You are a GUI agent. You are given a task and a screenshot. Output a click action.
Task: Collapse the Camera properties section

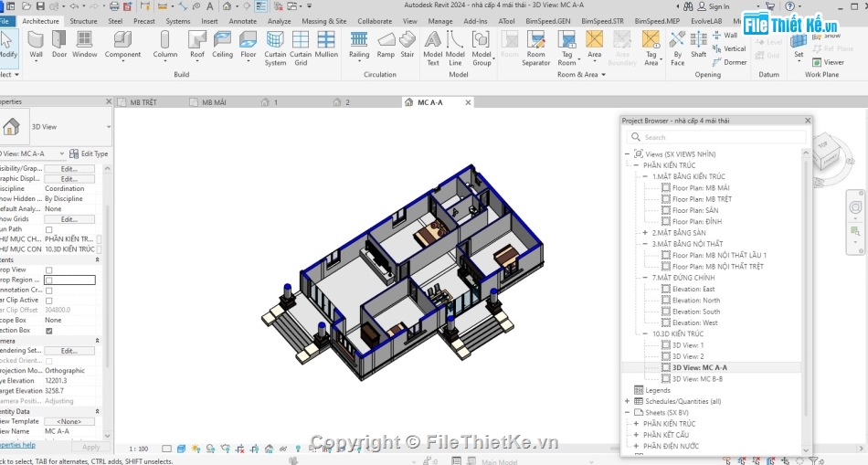98,341
